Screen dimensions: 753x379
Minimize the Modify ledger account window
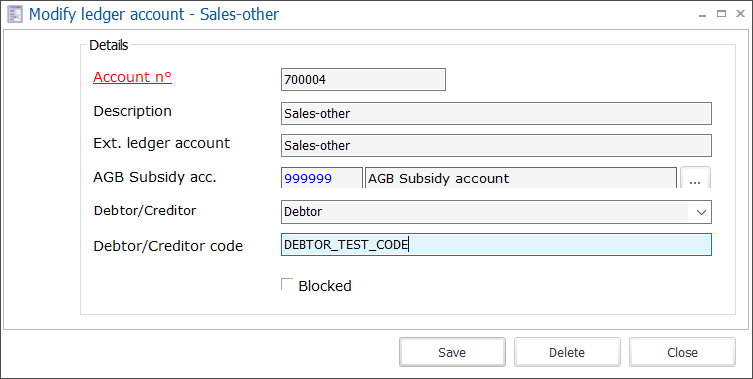tap(703, 14)
